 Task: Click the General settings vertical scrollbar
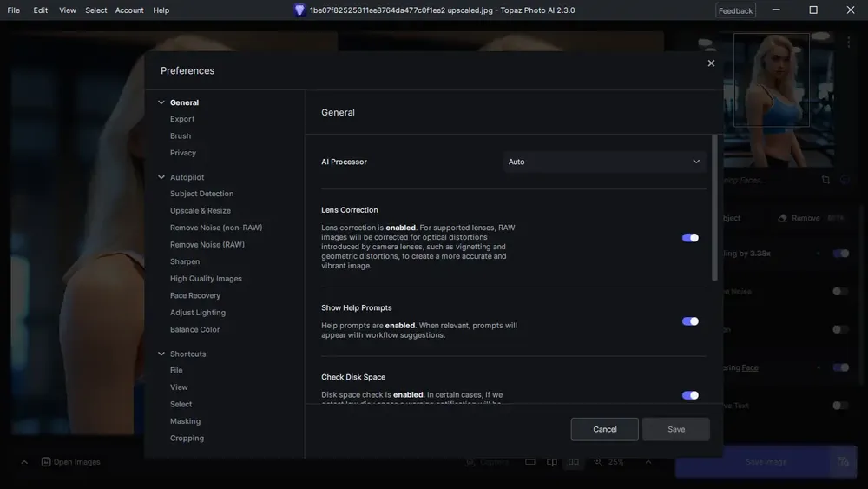pos(714,208)
